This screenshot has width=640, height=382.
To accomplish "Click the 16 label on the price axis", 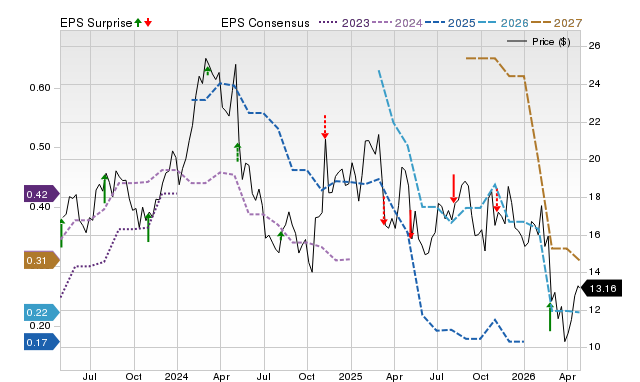I will pyautogui.click(x=595, y=235).
